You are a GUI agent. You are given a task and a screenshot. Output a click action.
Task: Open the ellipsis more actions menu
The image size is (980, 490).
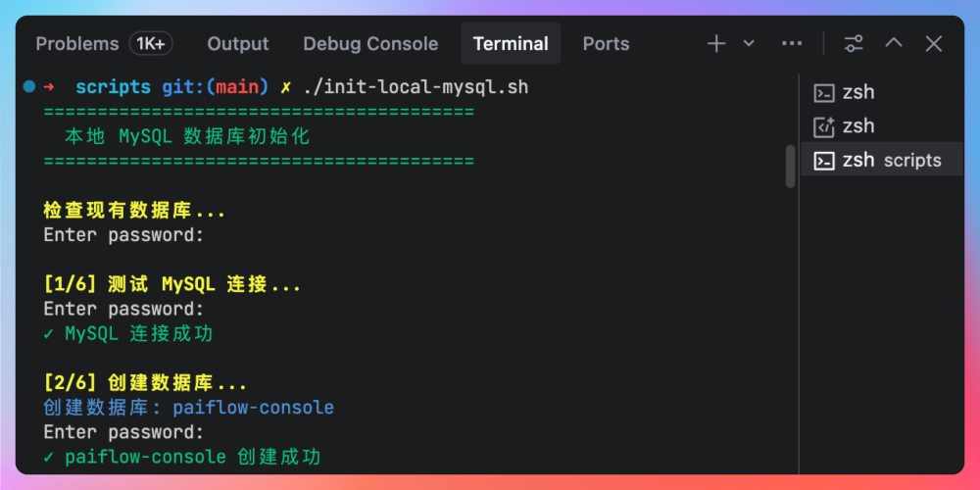(792, 44)
